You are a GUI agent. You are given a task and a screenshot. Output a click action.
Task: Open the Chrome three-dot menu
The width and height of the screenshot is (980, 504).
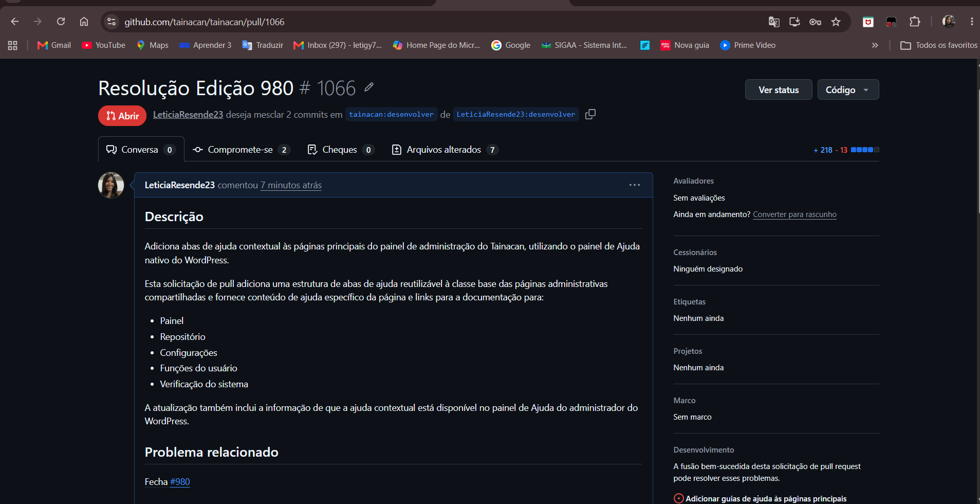coord(972,22)
